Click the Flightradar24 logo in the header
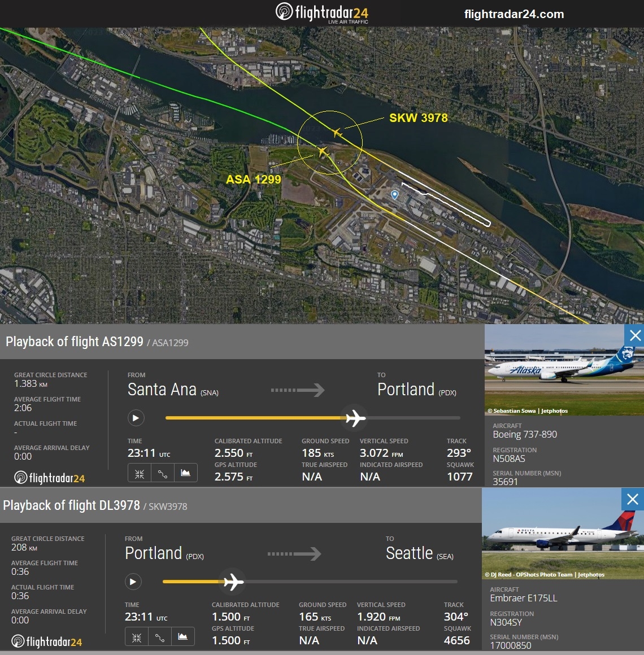Viewport: 644px width, 655px height. (322, 13)
